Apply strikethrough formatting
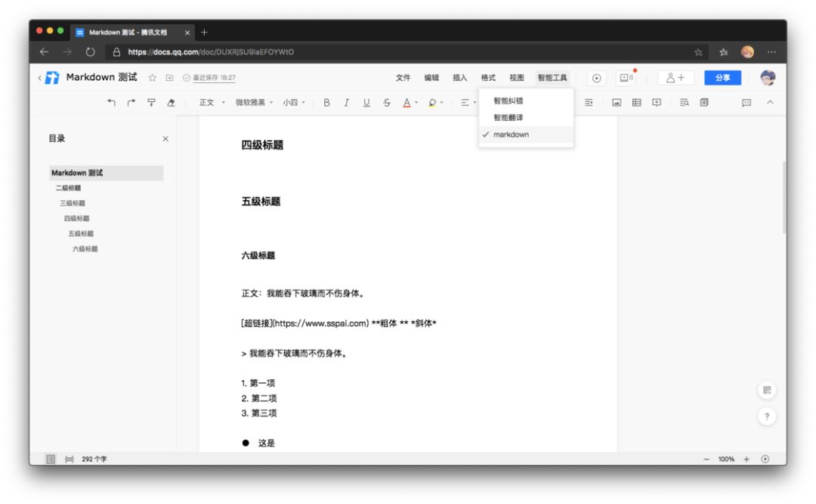 point(387,103)
